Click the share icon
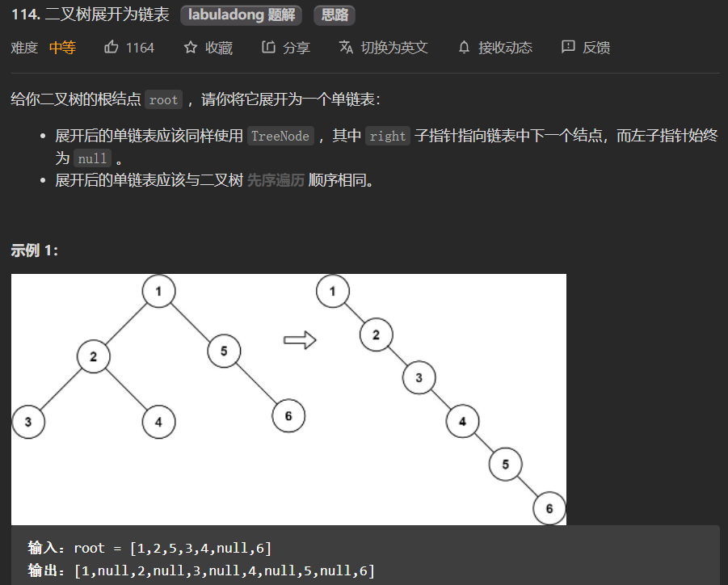Image resolution: width=728 pixels, height=585 pixels. click(x=268, y=47)
